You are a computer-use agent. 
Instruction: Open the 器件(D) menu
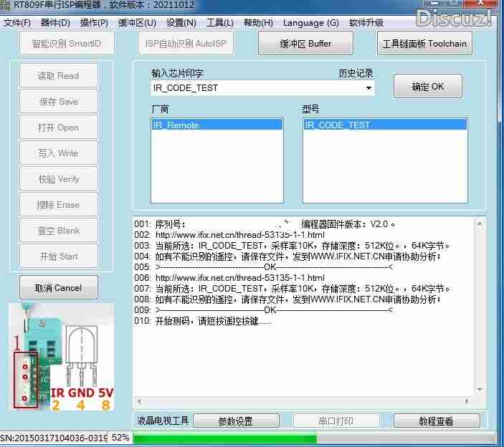click(55, 23)
